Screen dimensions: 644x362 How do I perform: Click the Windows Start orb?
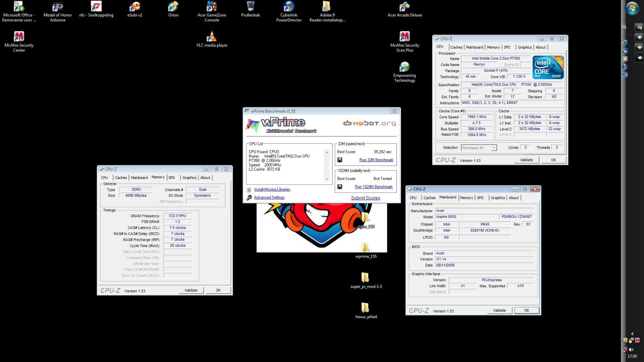point(632,8)
